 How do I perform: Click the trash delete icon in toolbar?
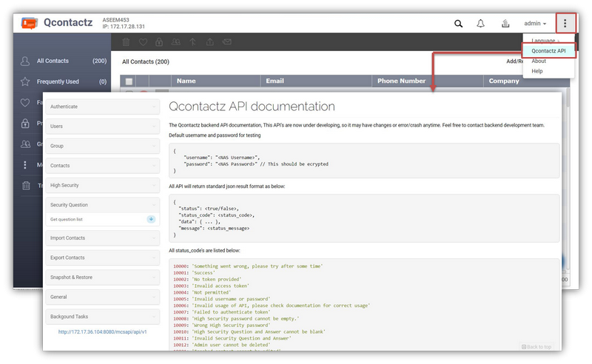pyautogui.click(x=126, y=42)
